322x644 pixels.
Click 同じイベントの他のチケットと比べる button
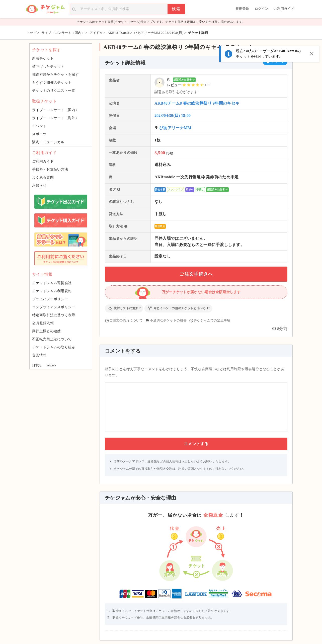pyautogui.click(x=178, y=308)
